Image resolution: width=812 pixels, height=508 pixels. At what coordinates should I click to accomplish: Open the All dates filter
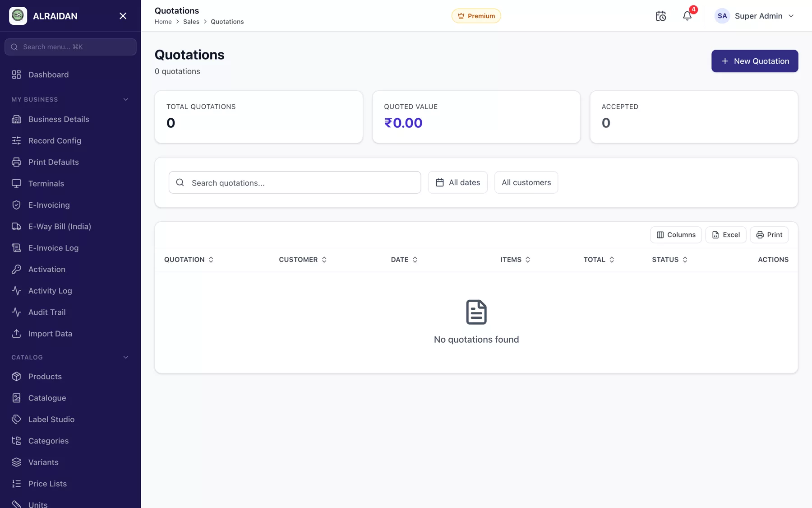tap(457, 182)
